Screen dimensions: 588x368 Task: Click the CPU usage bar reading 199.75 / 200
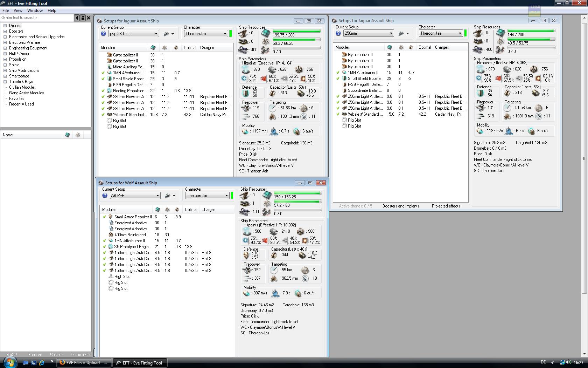[x=296, y=31]
